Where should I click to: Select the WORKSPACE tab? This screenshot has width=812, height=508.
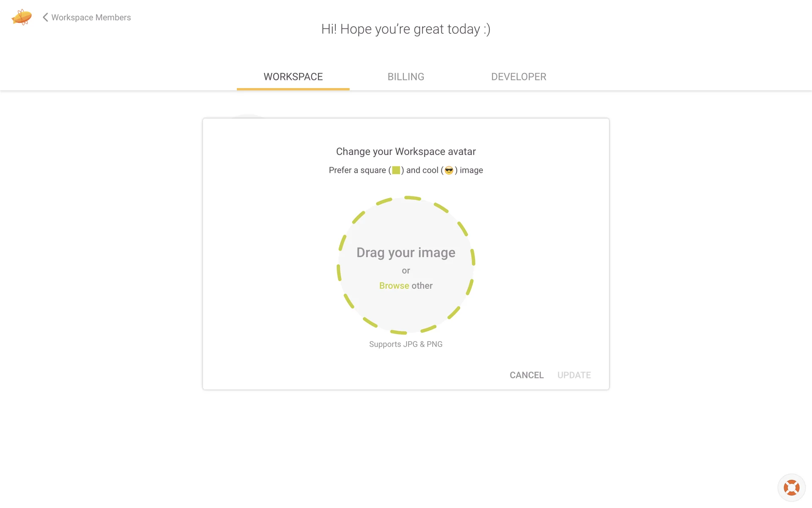coord(293,77)
